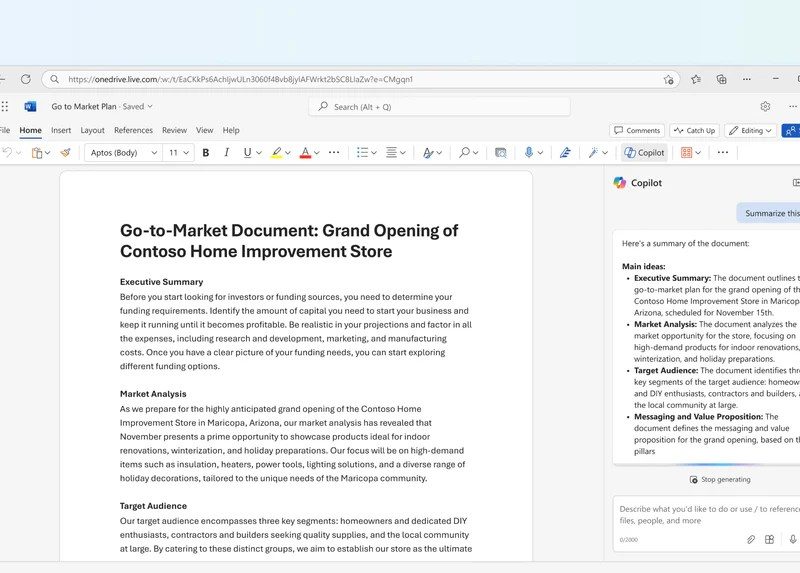Click the Paste clipboard icon
This screenshot has width=800, height=573.
coord(37,153)
